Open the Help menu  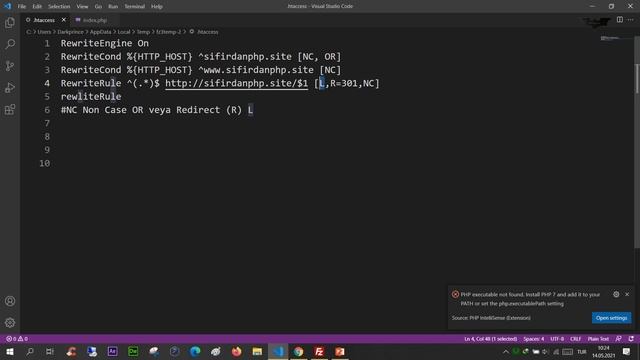157,6
